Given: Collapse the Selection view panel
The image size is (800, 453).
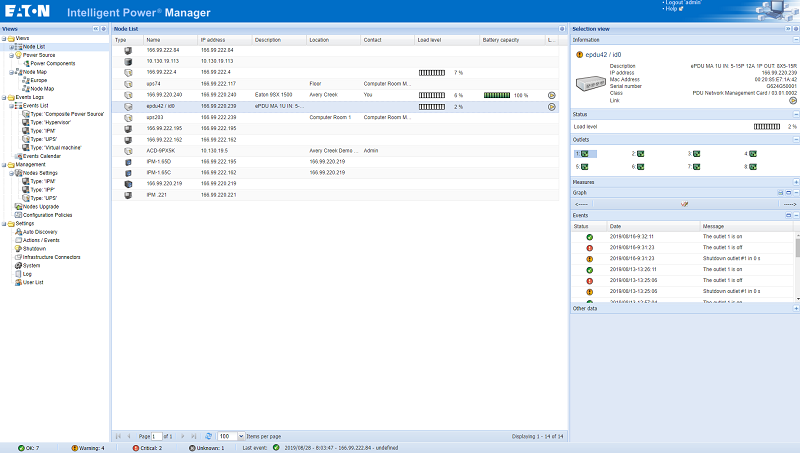Looking at the screenshot, I should pos(788,29).
